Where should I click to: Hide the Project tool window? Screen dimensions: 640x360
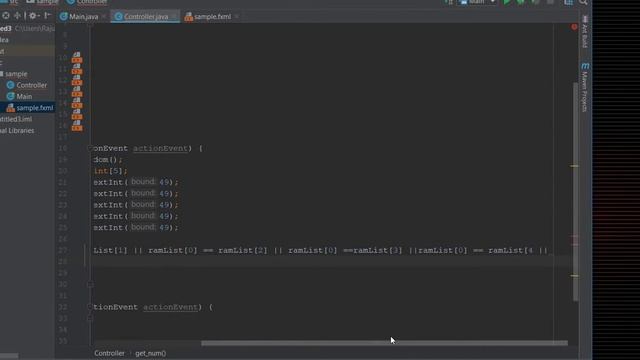[x=47, y=16]
